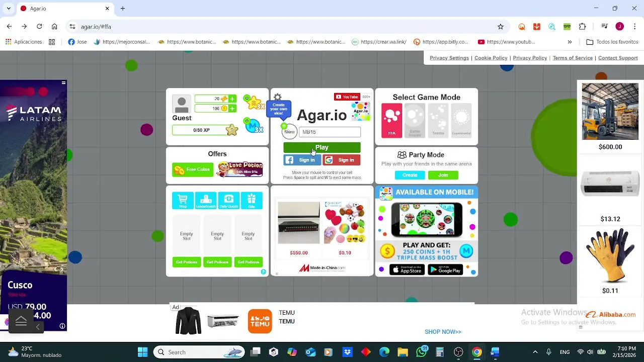Open File Explorer from the taskbar
Screen dimensions: 644x362
[403, 352]
